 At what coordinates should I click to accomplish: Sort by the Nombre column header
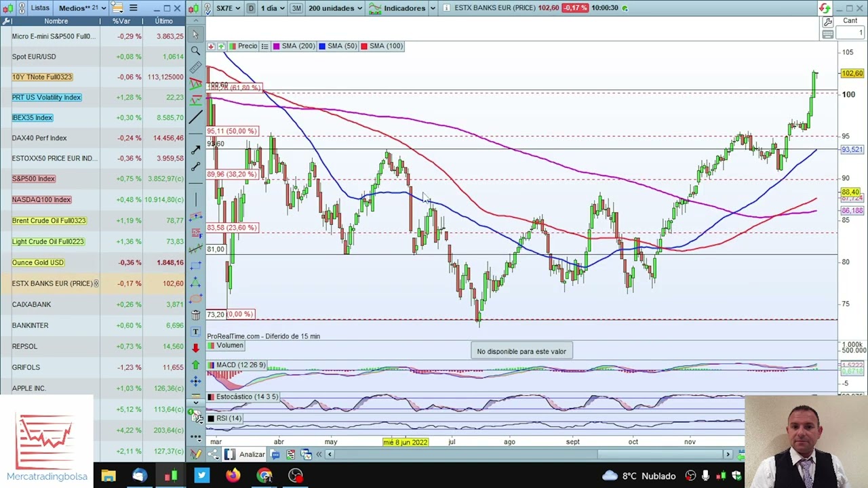[x=56, y=21]
